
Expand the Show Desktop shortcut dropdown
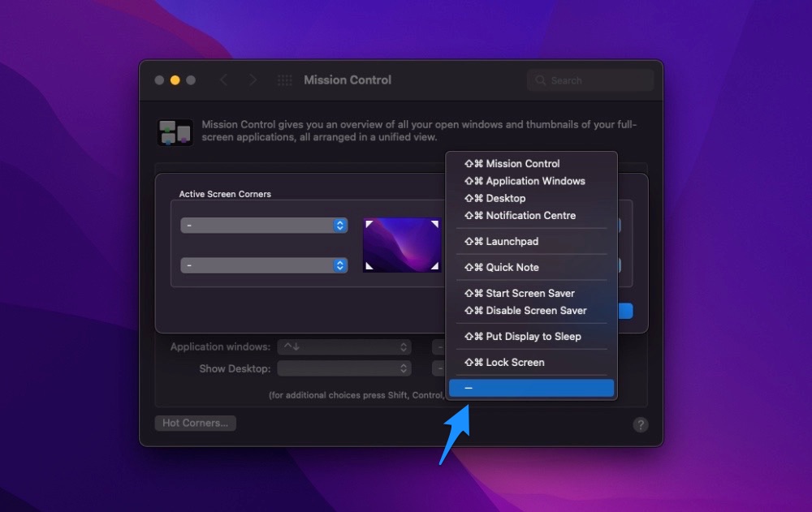click(x=344, y=368)
